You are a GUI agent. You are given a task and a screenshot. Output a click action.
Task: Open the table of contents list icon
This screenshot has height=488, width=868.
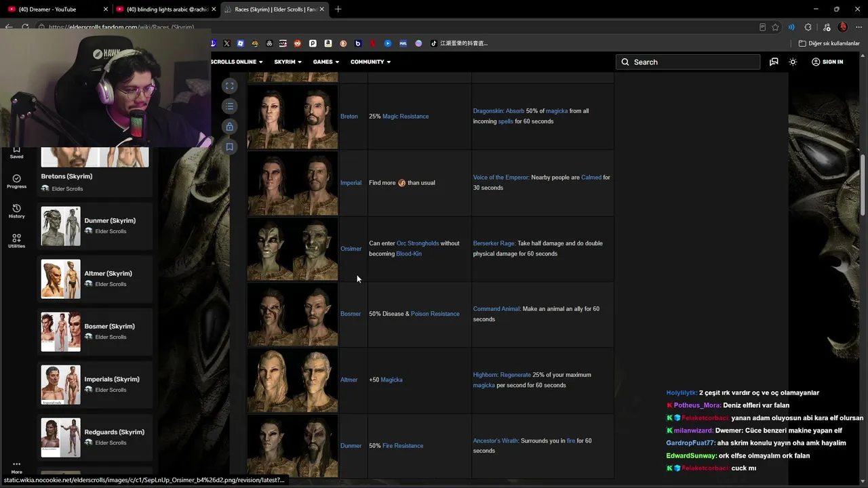click(x=230, y=106)
